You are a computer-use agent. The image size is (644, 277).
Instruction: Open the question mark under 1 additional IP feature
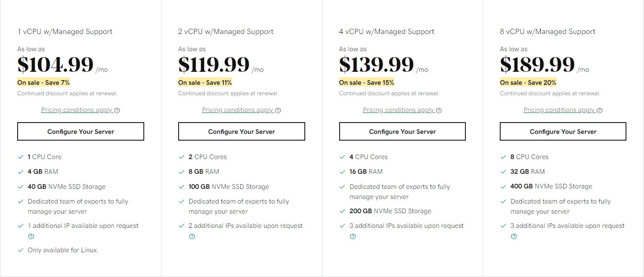[x=31, y=236]
